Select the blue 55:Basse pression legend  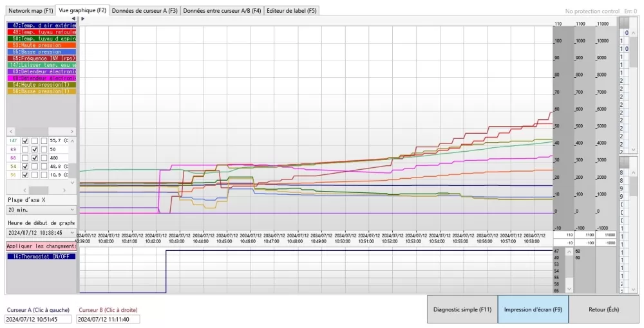[x=42, y=51]
